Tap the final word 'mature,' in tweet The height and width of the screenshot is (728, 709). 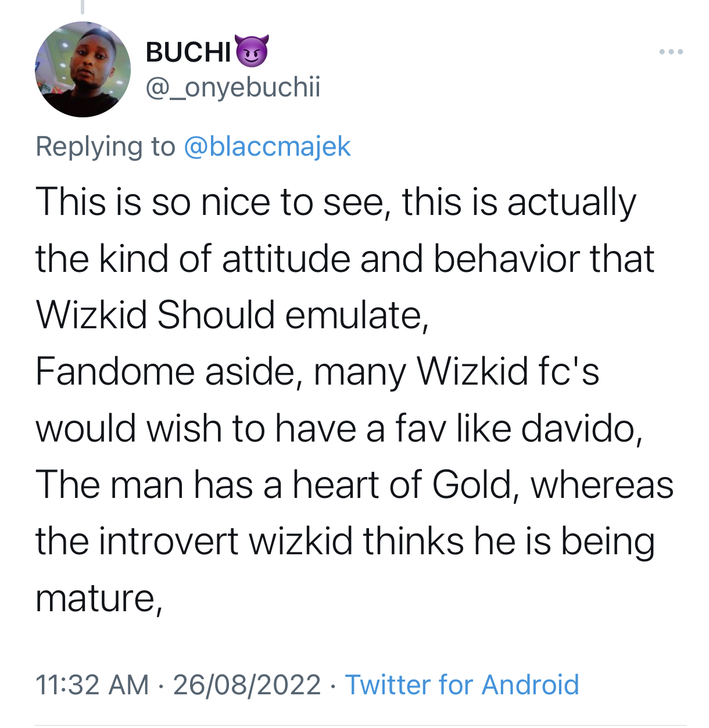click(x=99, y=598)
